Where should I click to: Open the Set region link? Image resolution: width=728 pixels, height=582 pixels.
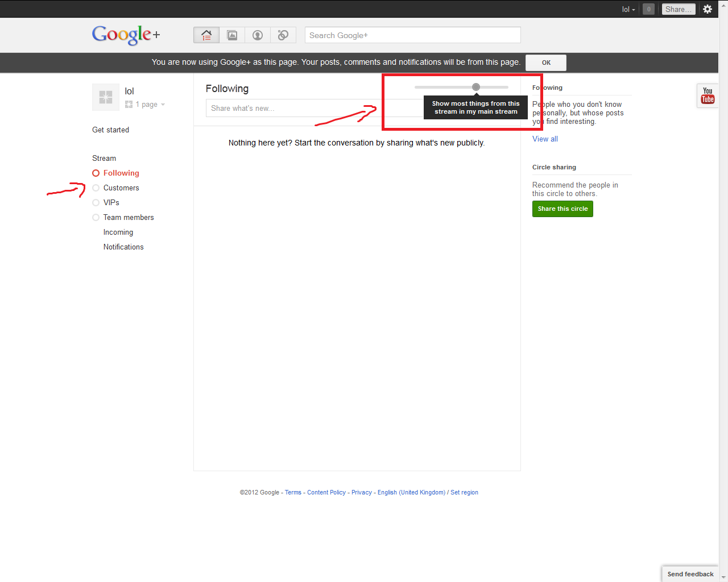coord(464,492)
